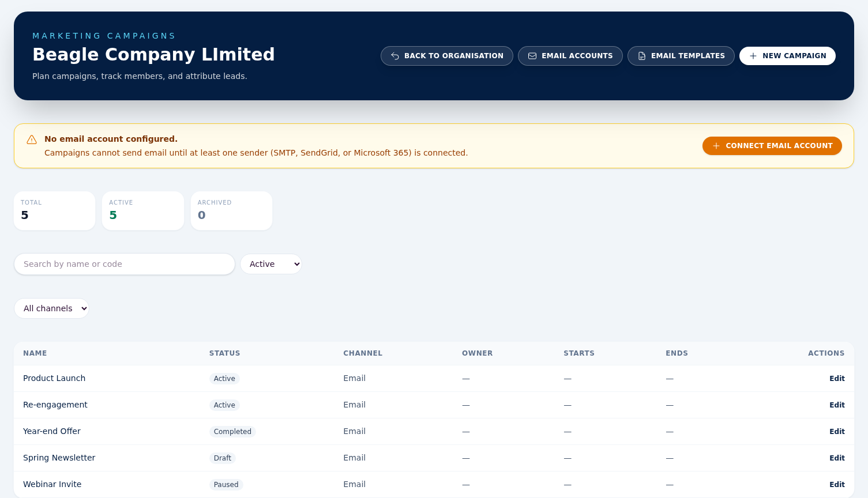The image size is (868, 498).
Task: Click the "No email account configured." alert title
Action: pyautogui.click(x=111, y=139)
